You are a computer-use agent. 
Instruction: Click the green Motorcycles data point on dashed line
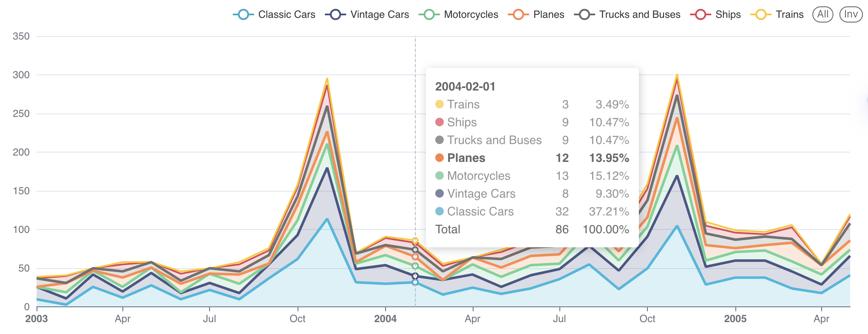(415, 266)
